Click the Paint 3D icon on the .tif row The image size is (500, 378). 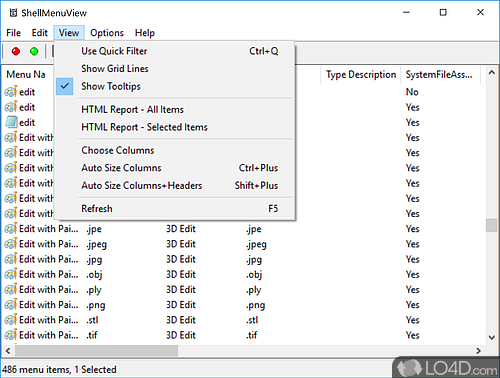pos(11,335)
